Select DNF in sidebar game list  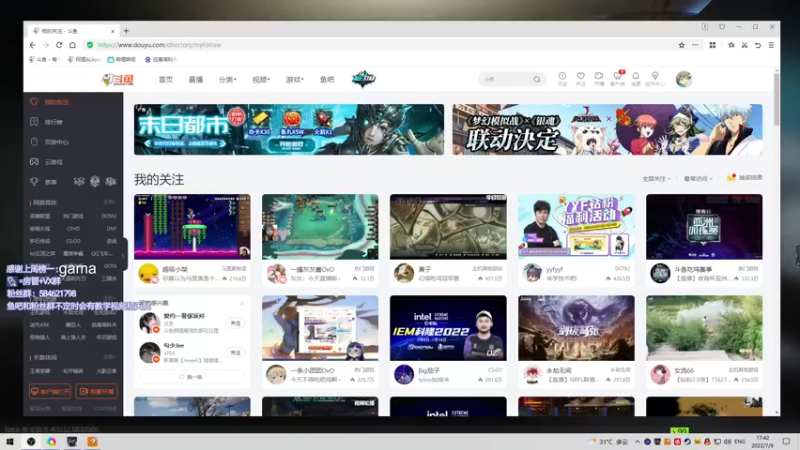[111, 229]
